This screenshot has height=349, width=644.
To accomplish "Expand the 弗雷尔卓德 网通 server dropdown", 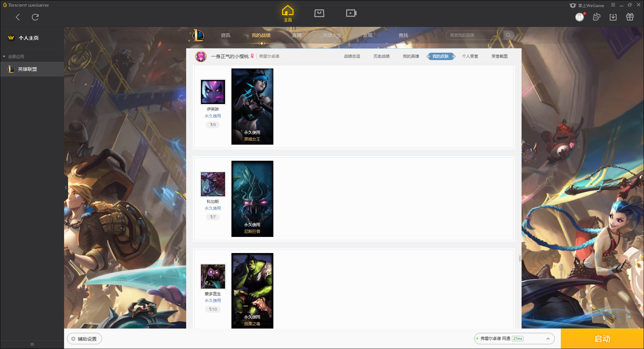I will point(514,339).
